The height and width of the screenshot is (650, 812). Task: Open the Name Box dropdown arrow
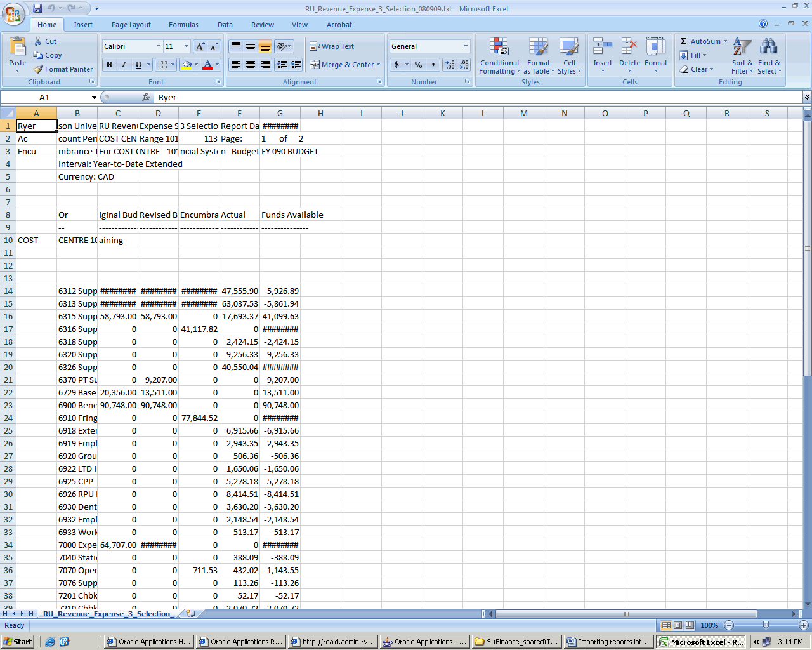coord(94,98)
